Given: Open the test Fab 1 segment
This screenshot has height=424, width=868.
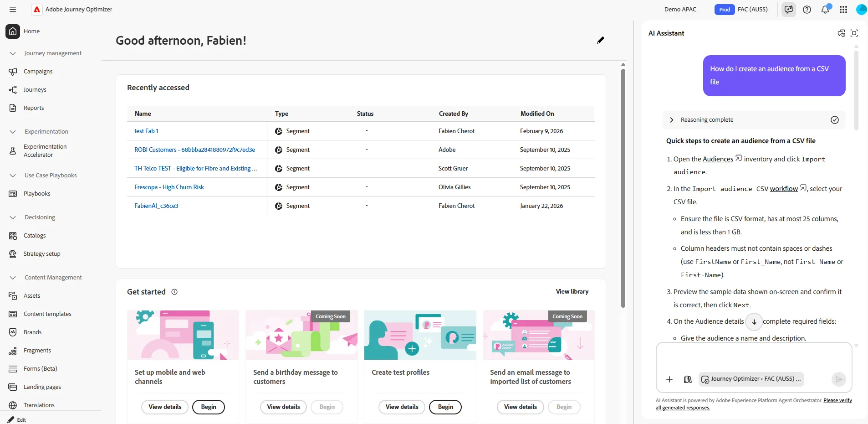Looking at the screenshot, I should point(146,131).
